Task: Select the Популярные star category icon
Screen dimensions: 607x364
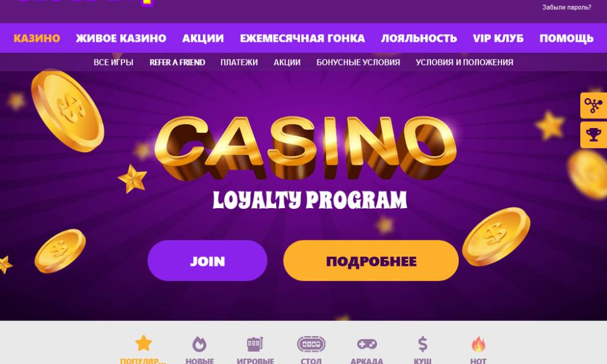Action: pos(143,343)
